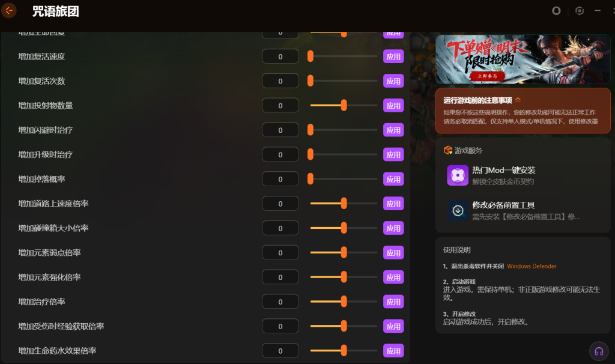Click the 增加元素弱点倍率 slider handle
Image resolution: width=615 pixels, height=364 pixels.
[344, 252]
